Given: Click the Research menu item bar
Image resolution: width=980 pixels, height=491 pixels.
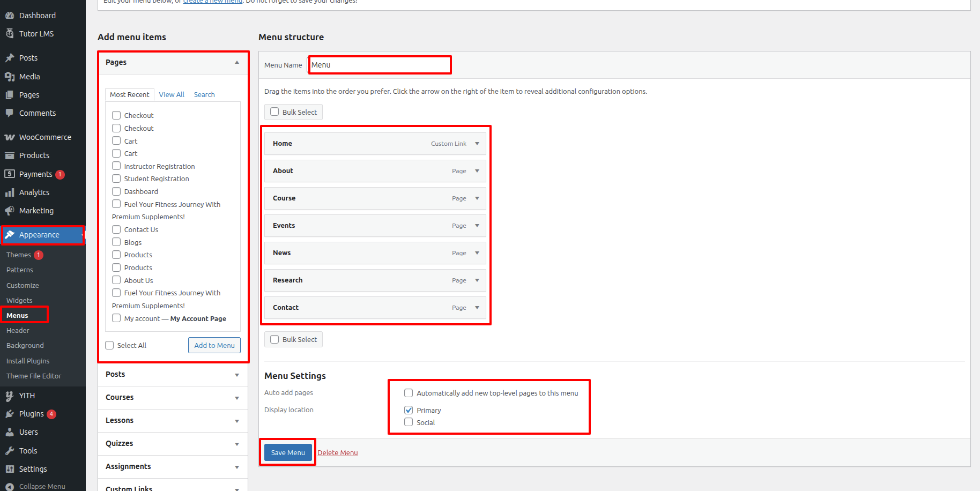Looking at the screenshot, I should 375,280.
